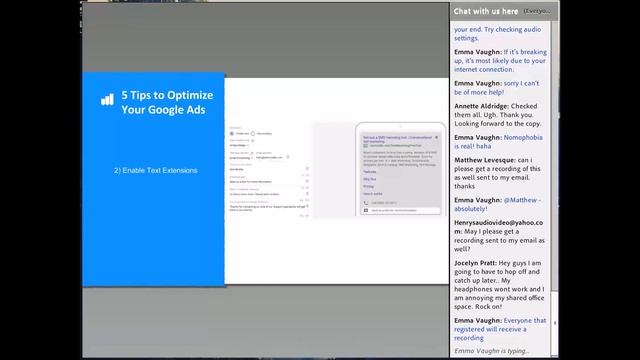The height and width of the screenshot is (360, 640).
Task: Click Emma Vaughn's '@Matthew - absolutely!' message
Action: click(498, 204)
